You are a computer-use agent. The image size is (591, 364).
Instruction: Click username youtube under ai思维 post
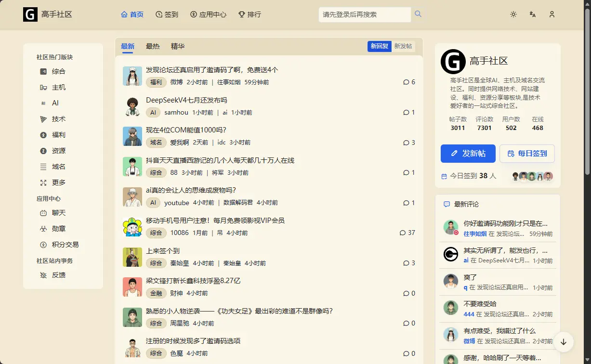[x=177, y=203]
